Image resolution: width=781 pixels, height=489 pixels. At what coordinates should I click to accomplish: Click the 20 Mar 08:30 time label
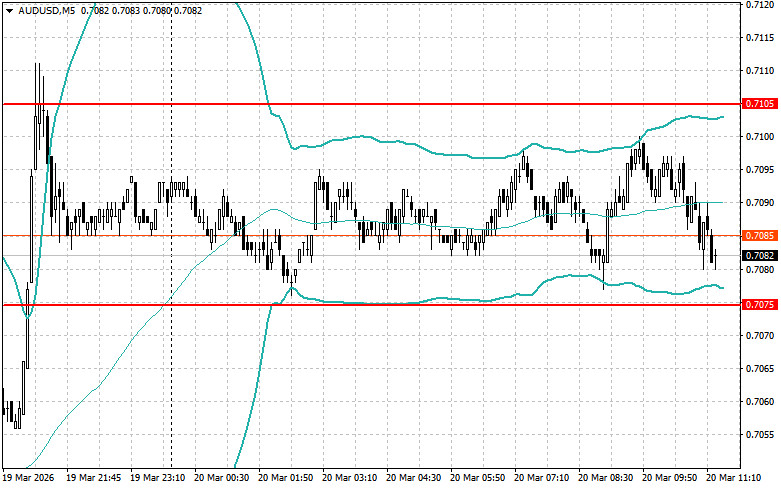[606, 478]
